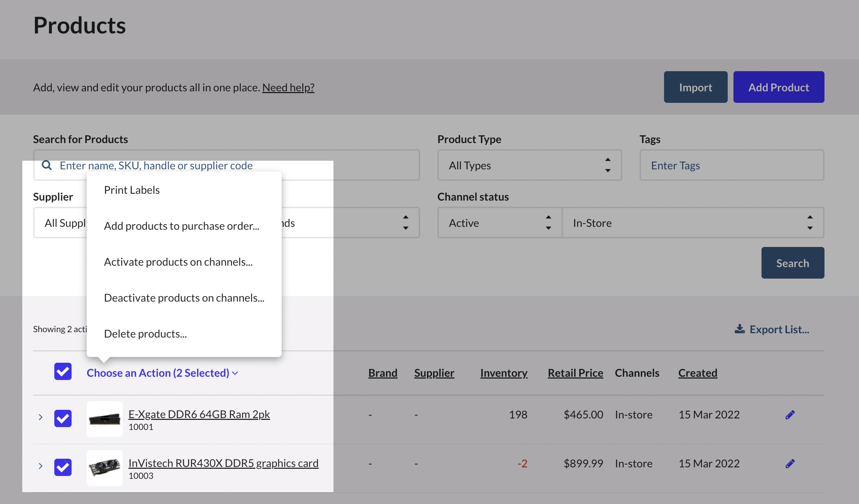Viewport: 859px width, 504px height.
Task: Edit E-Xgate DDR6 Ram with pencil icon
Action: click(x=790, y=415)
